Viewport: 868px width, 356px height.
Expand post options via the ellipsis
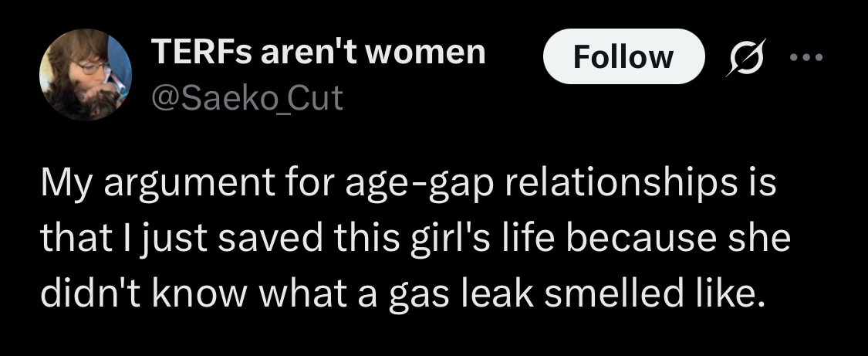click(x=806, y=57)
